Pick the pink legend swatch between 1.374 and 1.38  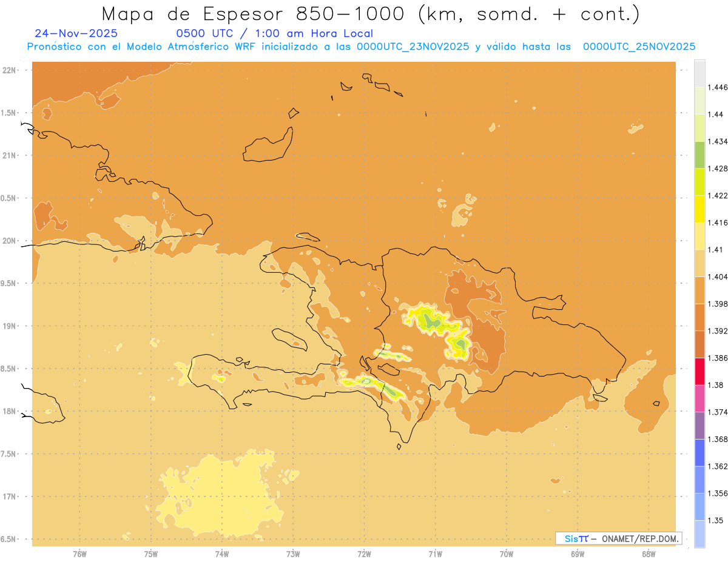(699, 398)
